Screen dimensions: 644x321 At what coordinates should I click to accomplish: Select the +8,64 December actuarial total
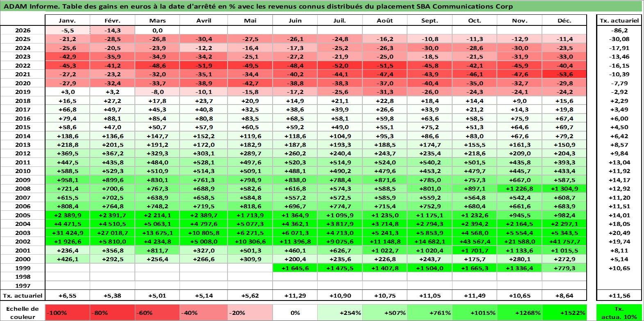click(564, 296)
